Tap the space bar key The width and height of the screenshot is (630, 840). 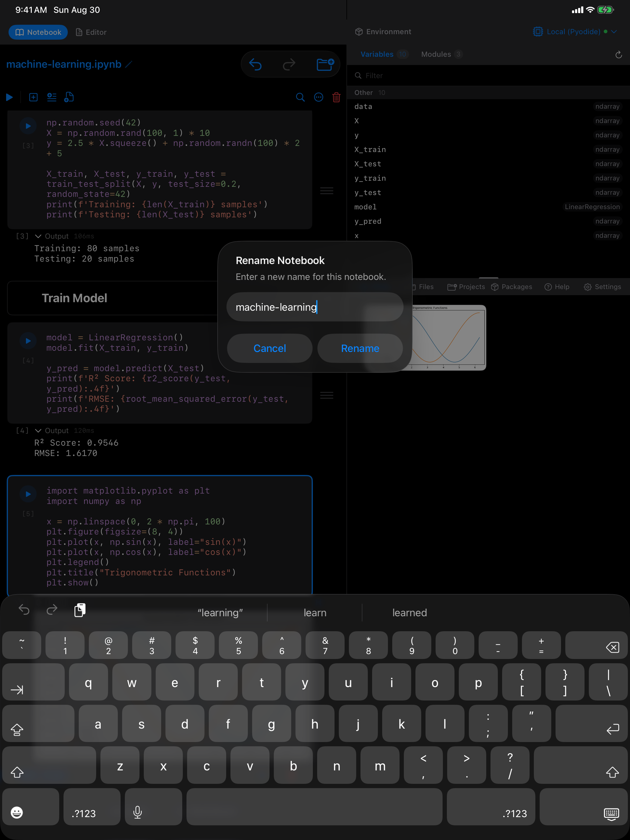(x=314, y=807)
